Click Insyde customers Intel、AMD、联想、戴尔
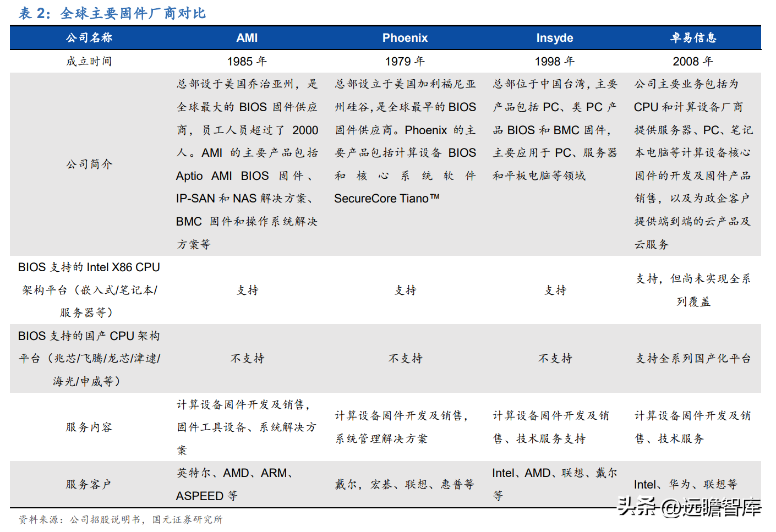This screenshot has width=776, height=532. pyautogui.click(x=555, y=473)
